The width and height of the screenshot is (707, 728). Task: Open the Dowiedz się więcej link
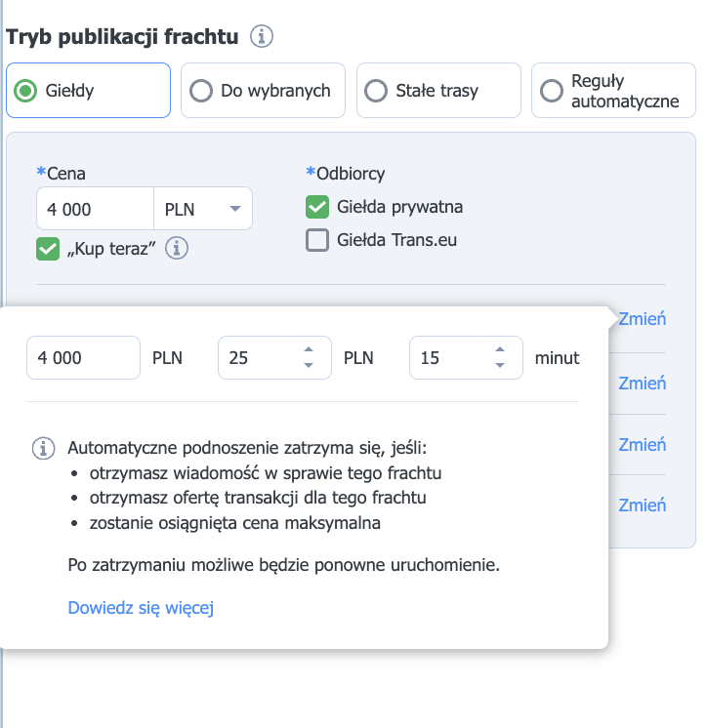click(x=141, y=607)
